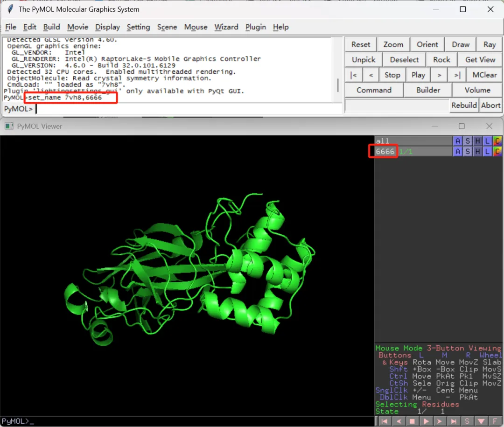The height and width of the screenshot is (427, 504).
Task: Open the Plugin menu
Action: [256, 27]
